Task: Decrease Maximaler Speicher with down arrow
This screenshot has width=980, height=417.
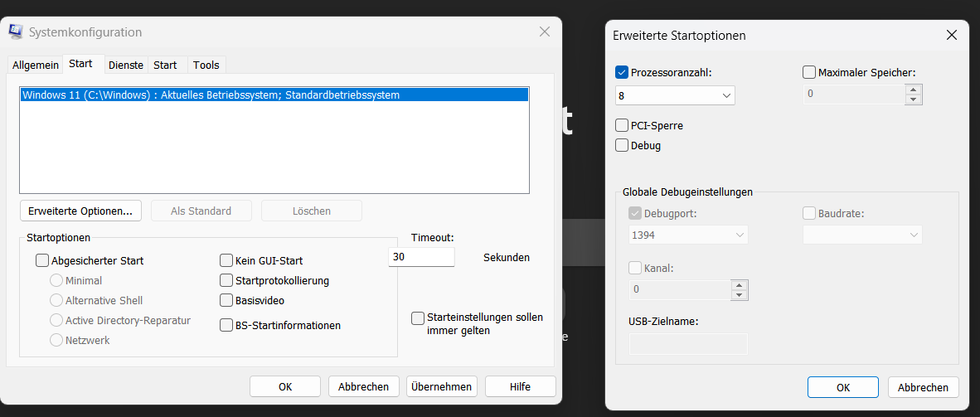Action: [x=914, y=99]
